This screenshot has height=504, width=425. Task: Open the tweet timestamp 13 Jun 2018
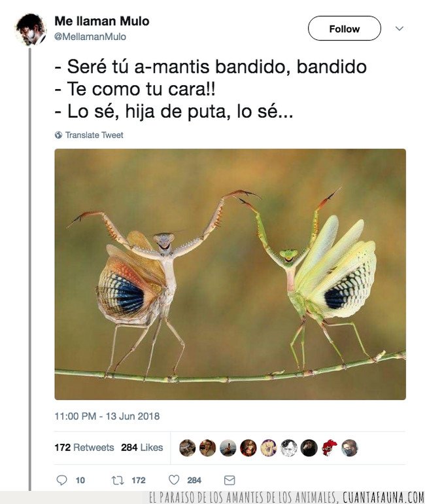[107, 416]
